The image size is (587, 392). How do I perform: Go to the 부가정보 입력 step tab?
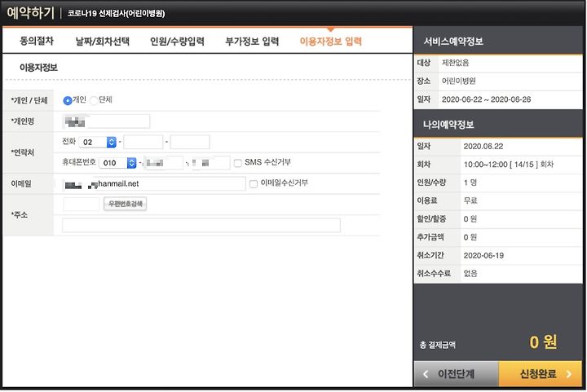tap(252, 41)
